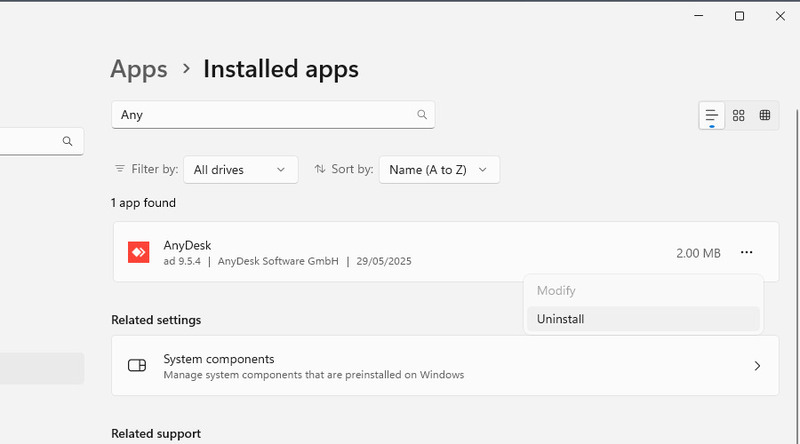Open System components related setting

click(445, 365)
